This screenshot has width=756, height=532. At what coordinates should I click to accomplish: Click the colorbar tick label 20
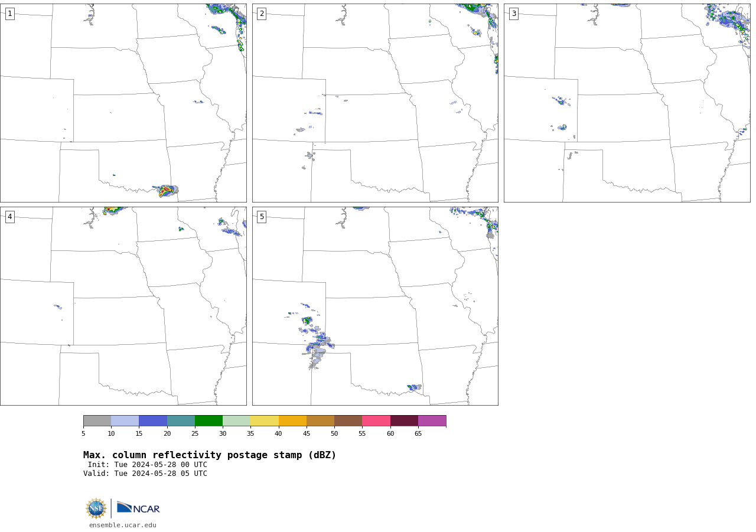pos(167,434)
